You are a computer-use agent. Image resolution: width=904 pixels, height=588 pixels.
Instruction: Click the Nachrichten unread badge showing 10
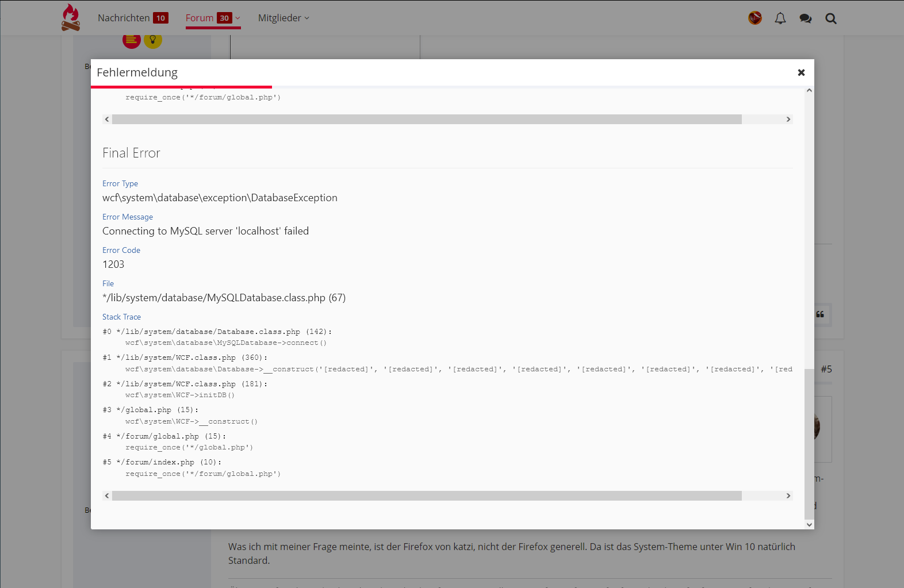click(160, 18)
